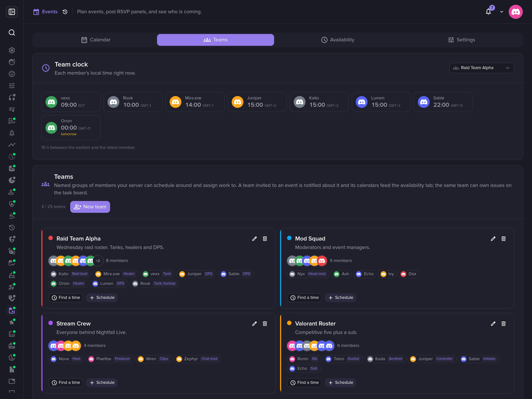
Task: Expand the +2 members avatar overflow
Action: (98, 261)
